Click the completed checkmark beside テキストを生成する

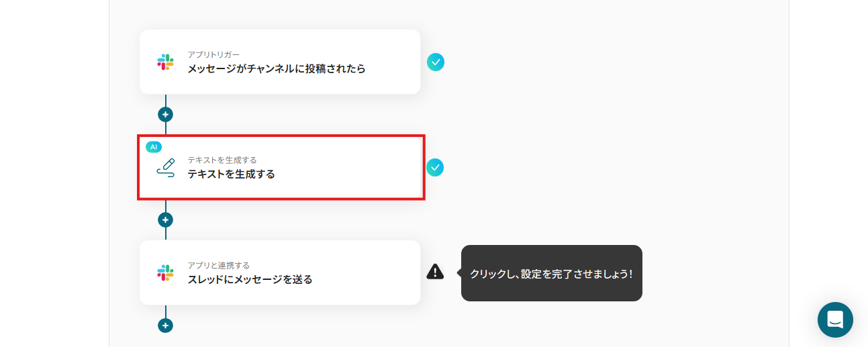point(435,167)
